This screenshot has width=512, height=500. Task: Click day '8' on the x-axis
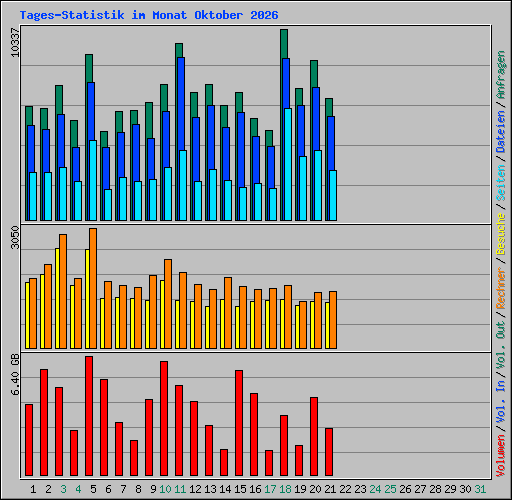[138, 489]
